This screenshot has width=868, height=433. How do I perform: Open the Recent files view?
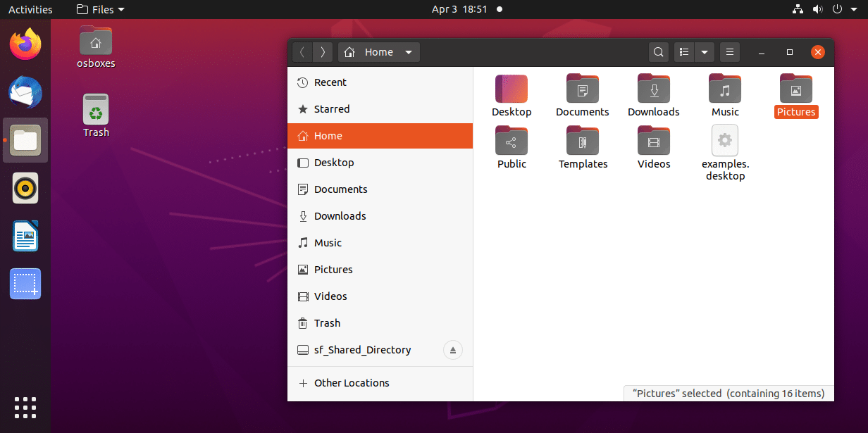point(330,82)
